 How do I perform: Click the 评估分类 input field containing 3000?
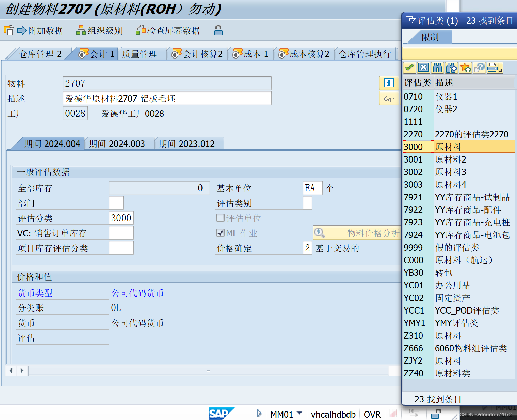click(121, 218)
